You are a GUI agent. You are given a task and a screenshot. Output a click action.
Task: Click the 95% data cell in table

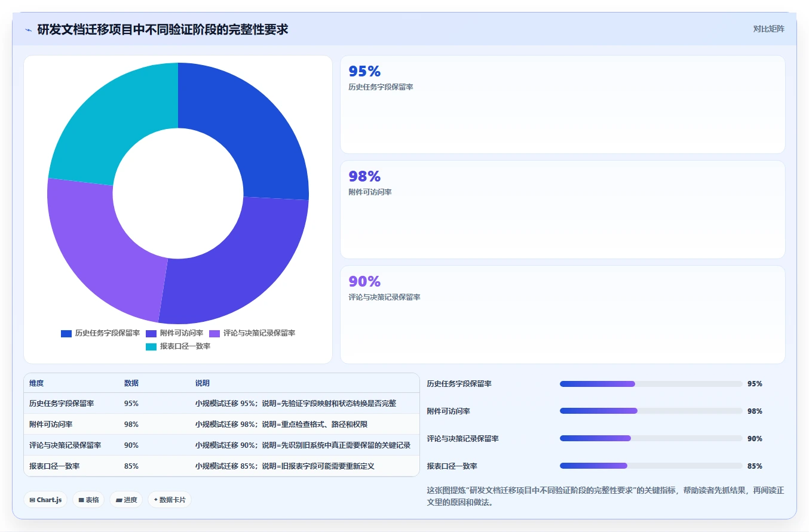pyautogui.click(x=131, y=404)
